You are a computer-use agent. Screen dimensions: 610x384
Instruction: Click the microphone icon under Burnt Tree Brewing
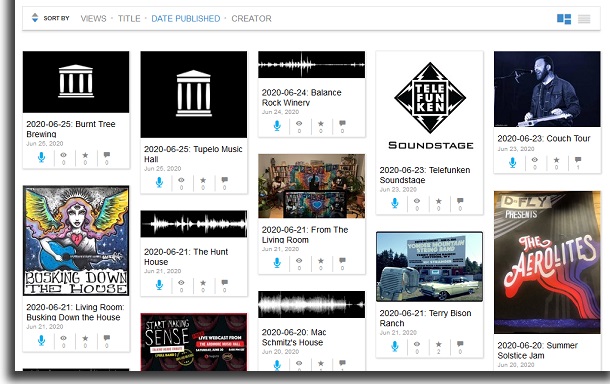point(41,157)
